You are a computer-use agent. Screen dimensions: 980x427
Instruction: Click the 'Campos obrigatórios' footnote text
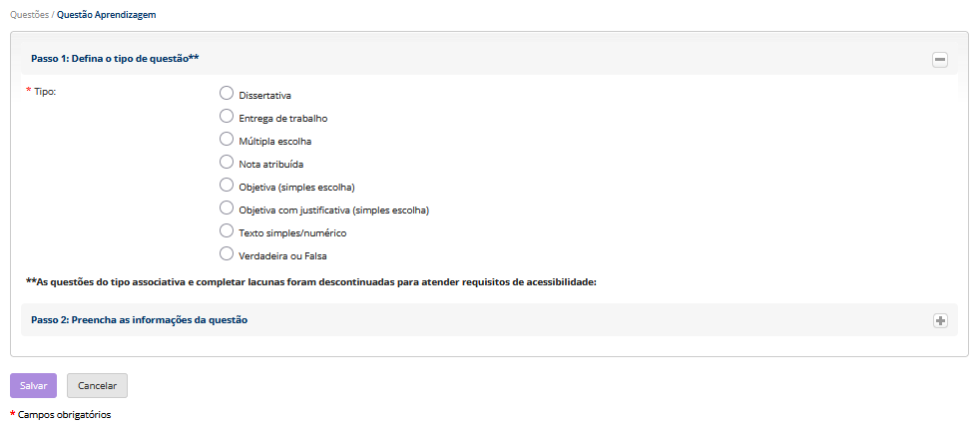[x=64, y=414]
